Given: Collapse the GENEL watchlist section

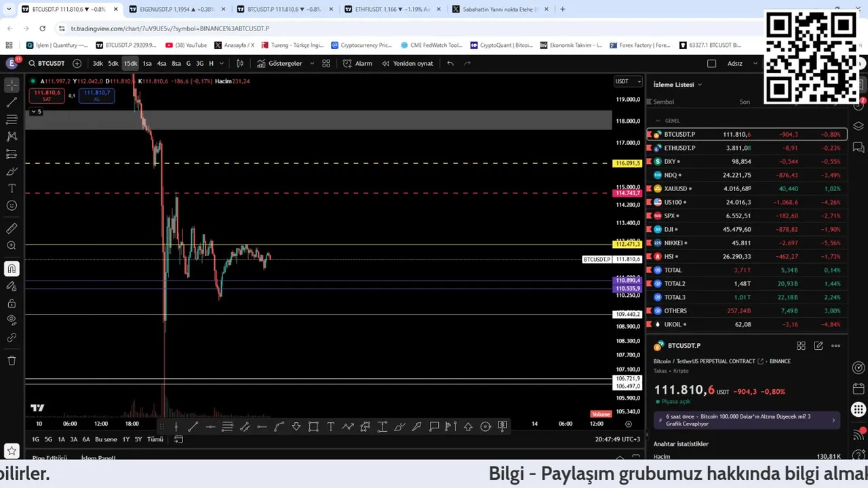Looking at the screenshot, I should [657, 121].
